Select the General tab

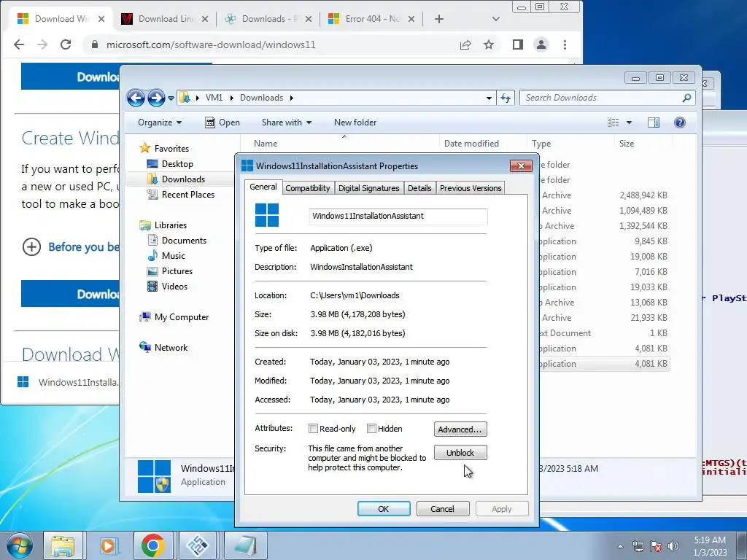[263, 187]
